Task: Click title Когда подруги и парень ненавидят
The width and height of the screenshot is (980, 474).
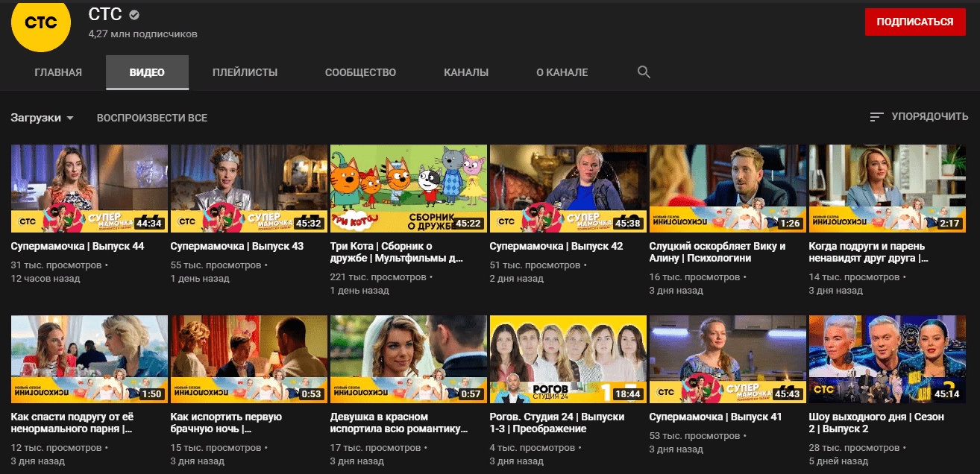Action: click(x=869, y=253)
